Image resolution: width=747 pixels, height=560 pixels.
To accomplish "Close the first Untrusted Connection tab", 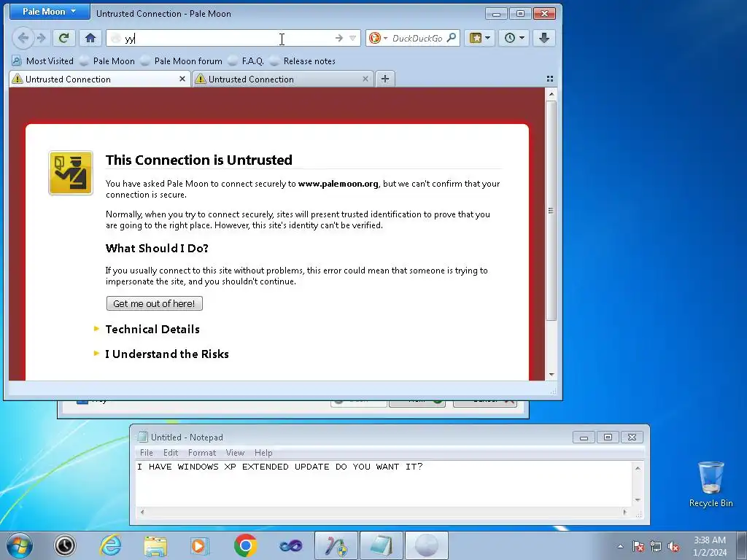I will 182,79.
